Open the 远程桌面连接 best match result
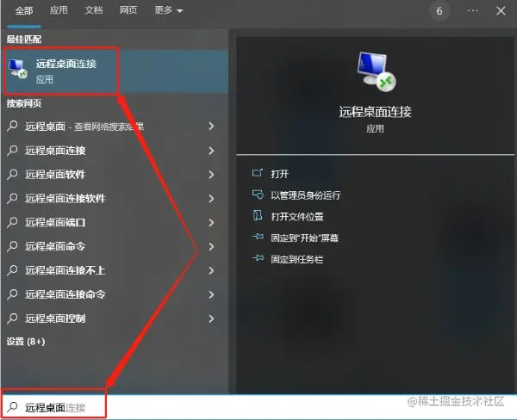 click(115, 71)
